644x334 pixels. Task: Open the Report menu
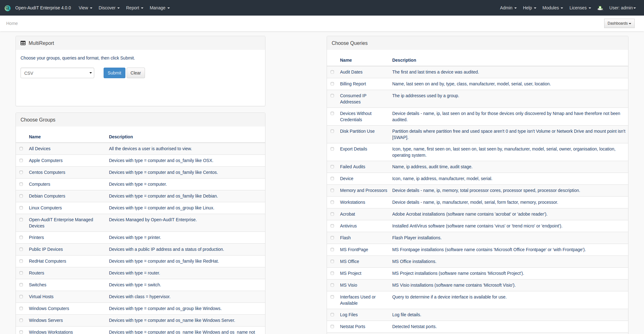(134, 8)
